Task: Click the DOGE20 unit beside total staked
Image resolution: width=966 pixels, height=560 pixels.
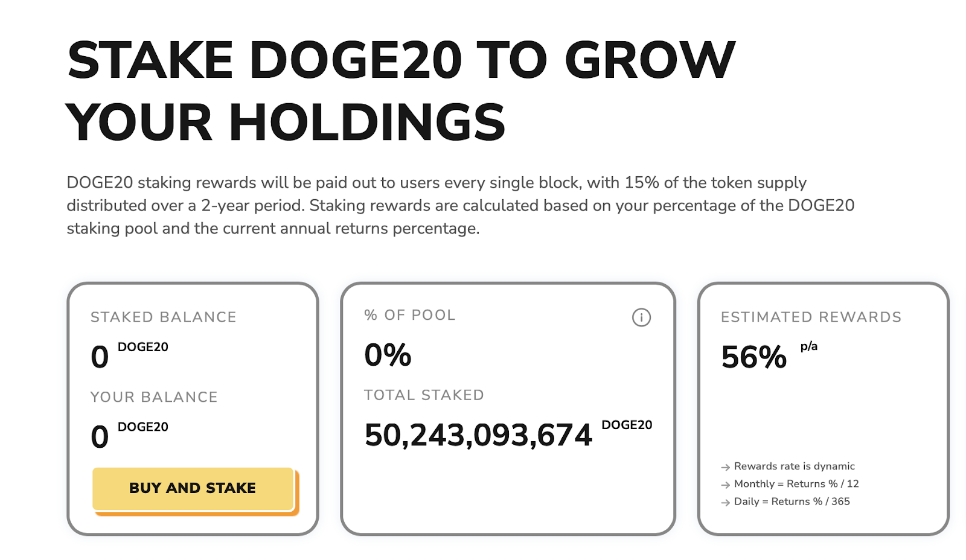Action: pyautogui.click(x=627, y=425)
